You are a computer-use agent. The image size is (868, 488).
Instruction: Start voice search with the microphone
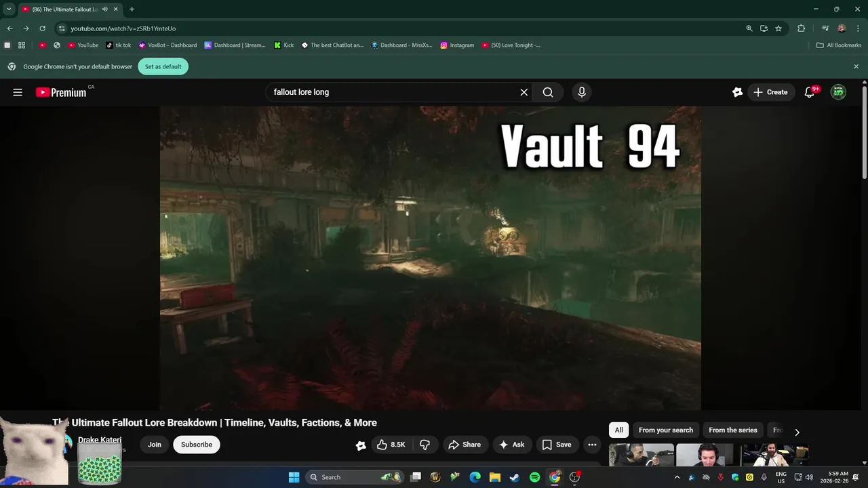581,92
